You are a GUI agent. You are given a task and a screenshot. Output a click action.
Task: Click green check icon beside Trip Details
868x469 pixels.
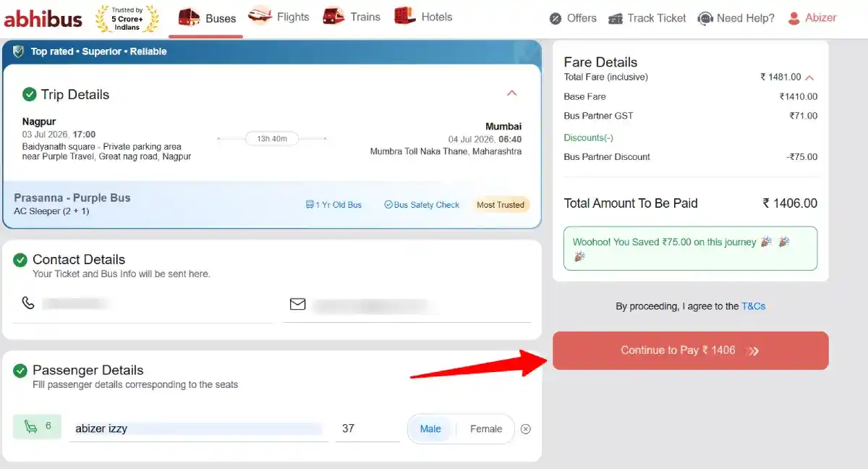coord(30,94)
